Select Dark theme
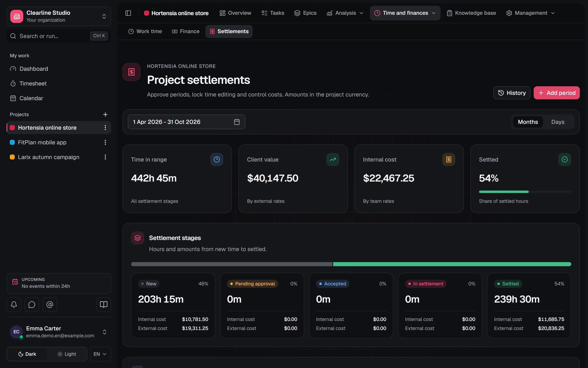 (27, 354)
